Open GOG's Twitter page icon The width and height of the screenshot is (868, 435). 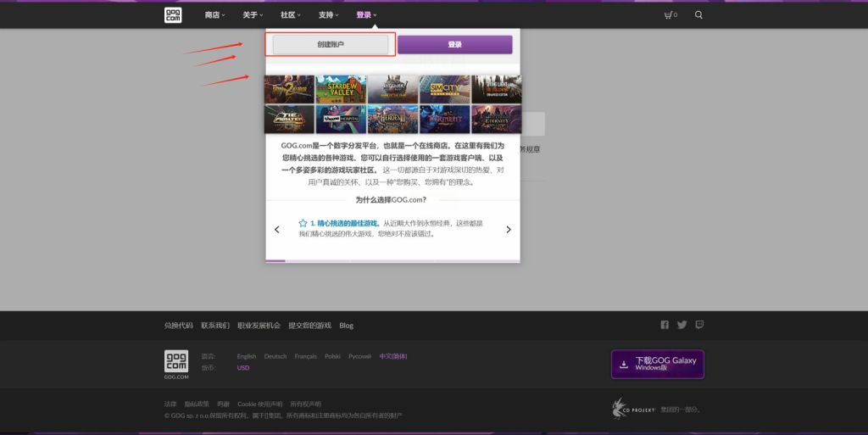682,325
